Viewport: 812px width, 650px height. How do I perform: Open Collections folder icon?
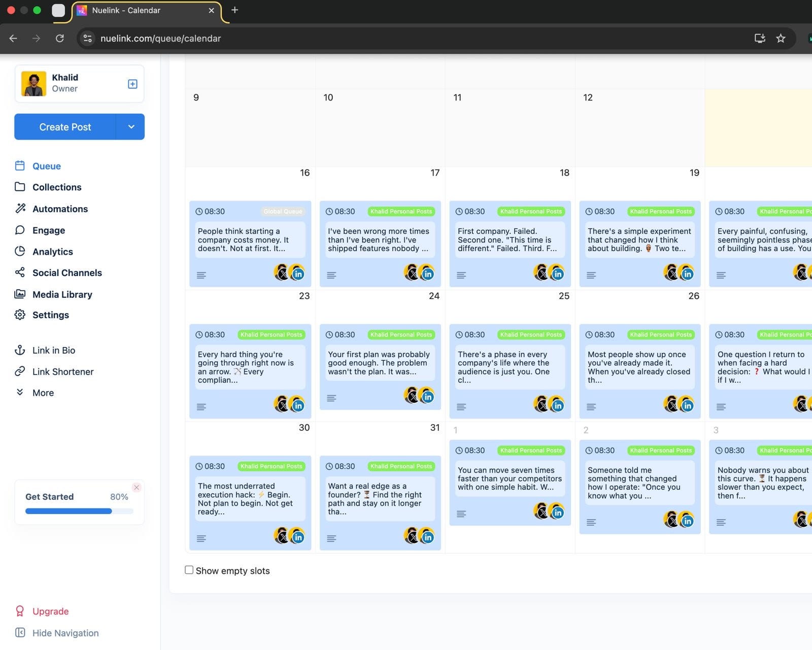20,187
